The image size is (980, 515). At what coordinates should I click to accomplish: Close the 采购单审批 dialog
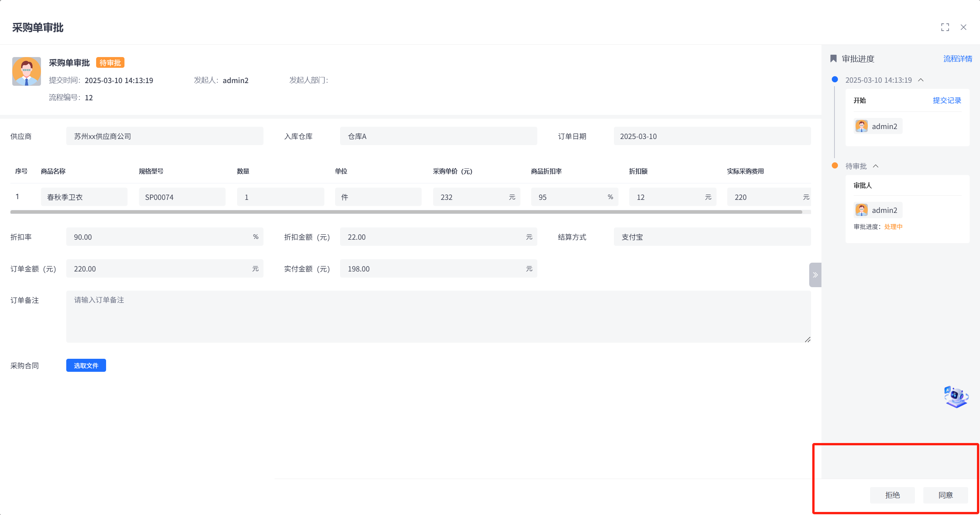tap(963, 27)
